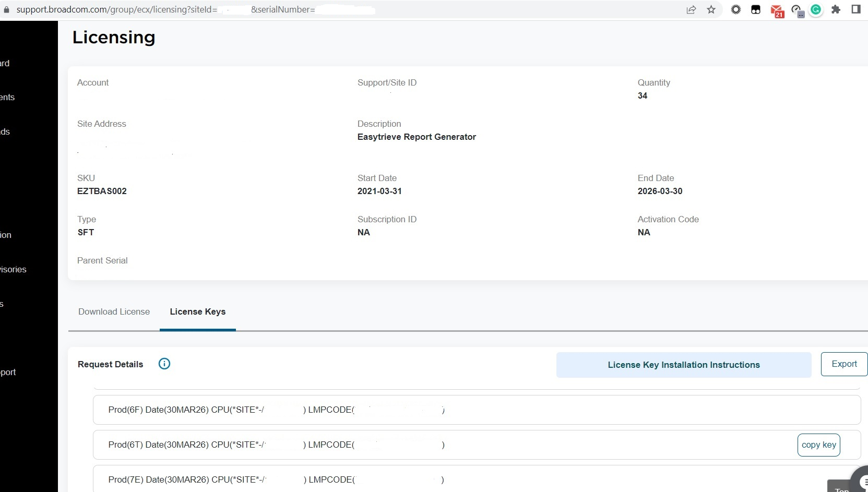Click the Subscription ID value NA

pyautogui.click(x=364, y=232)
